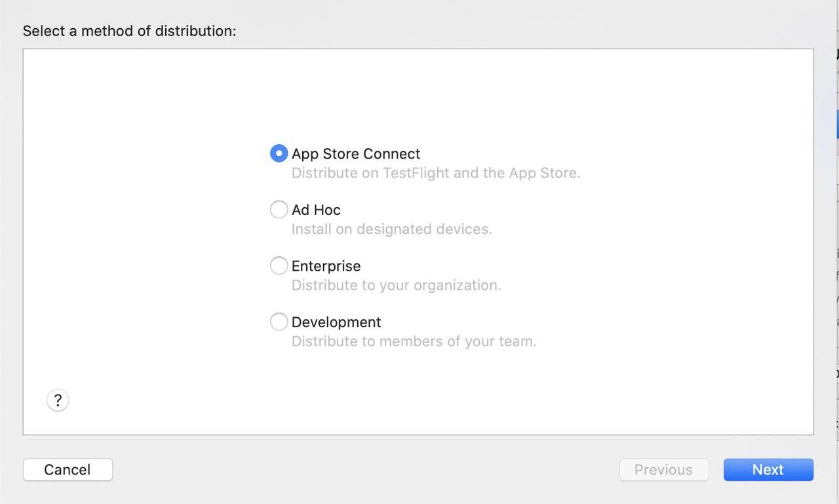Pick the Development radio button
This screenshot has height=504, width=839.
point(279,322)
